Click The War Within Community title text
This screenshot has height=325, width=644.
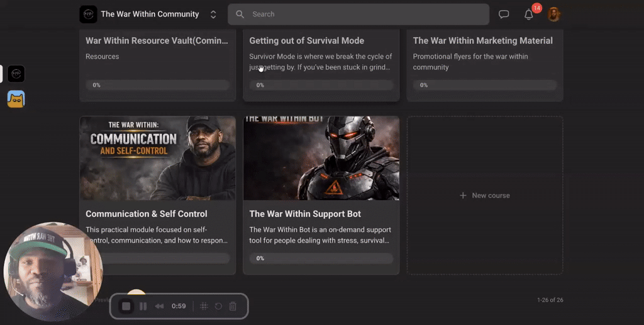[150, 14]
